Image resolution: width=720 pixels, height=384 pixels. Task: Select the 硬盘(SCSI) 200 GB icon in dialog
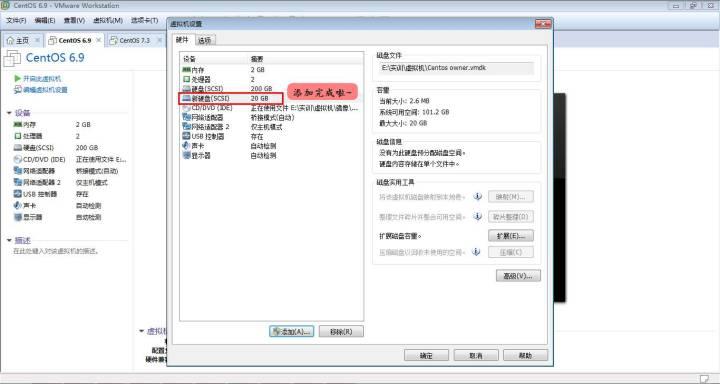pyautogui.click(x=186, y=89)
